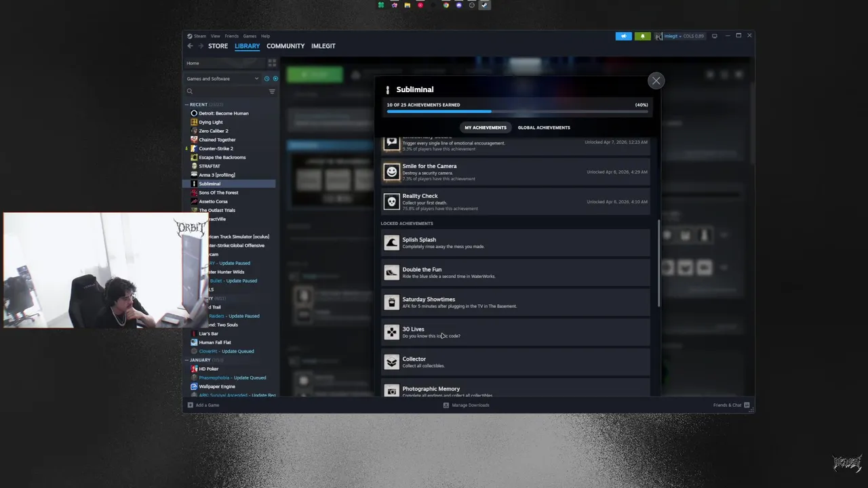
Task: Go to the STORE tab
Action: pyautogui.click(x=218, y=46)
